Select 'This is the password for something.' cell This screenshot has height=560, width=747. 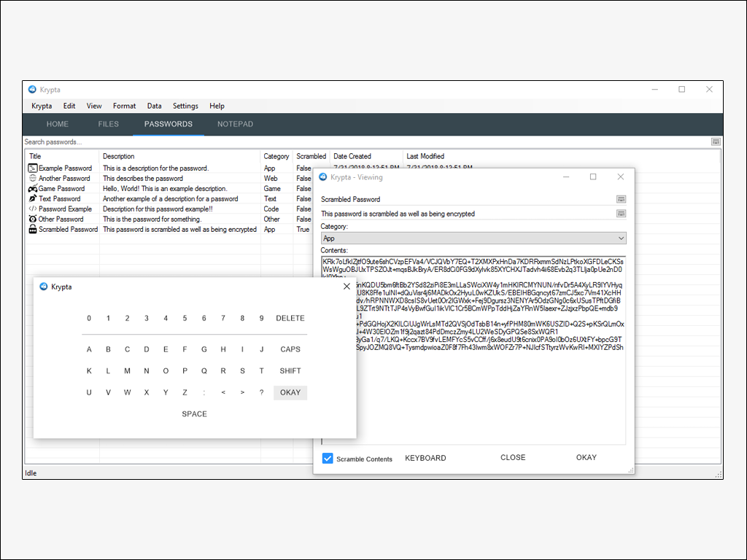pyautogui.click(x=152, y=219)
